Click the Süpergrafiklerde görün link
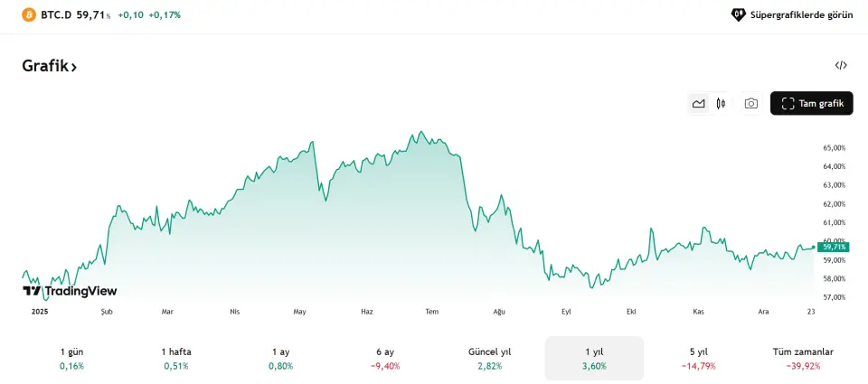 point(801,15)
